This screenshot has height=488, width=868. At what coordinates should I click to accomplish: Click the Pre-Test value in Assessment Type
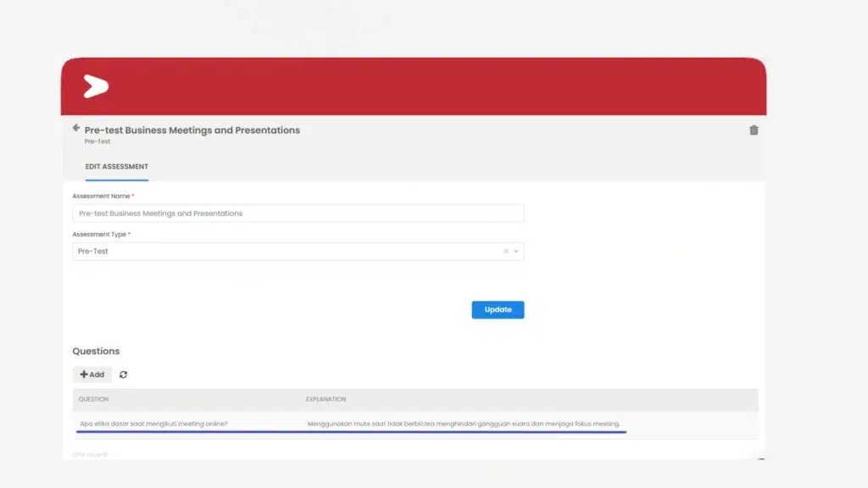(93, 252)
